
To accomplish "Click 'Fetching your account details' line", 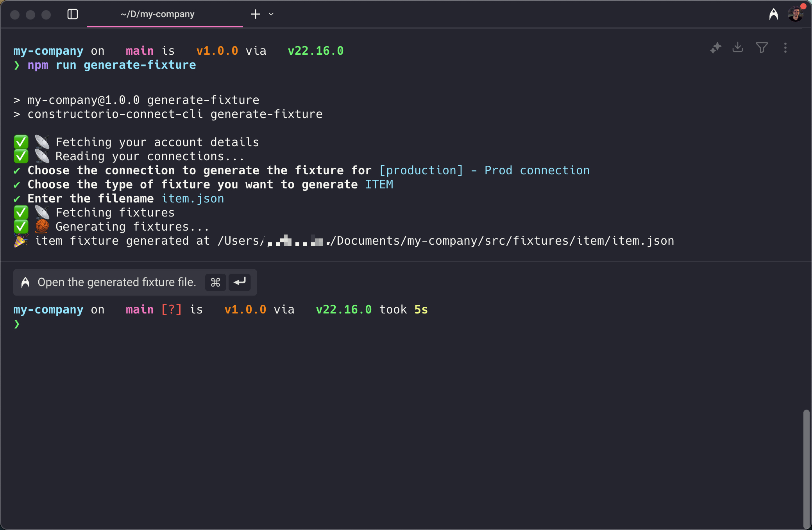I will [136, 142].
